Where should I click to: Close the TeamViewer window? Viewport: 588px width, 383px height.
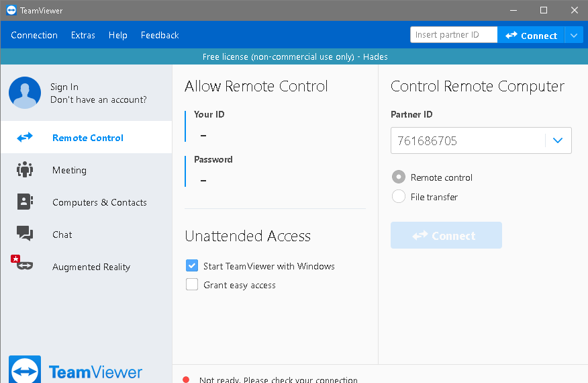(x=574, y=10)
